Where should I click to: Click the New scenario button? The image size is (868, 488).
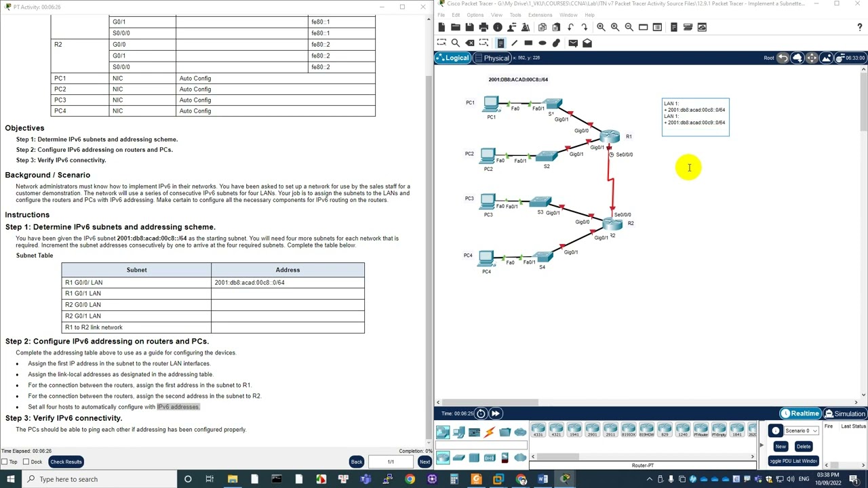tap(781, 446)
